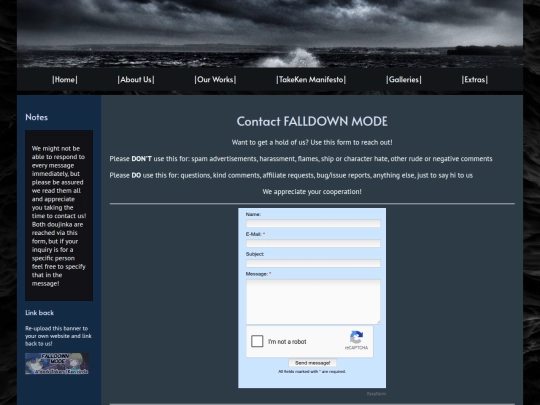Open the Home navigation link
This screenshot has width=540, height=405.
coord(65,80)
